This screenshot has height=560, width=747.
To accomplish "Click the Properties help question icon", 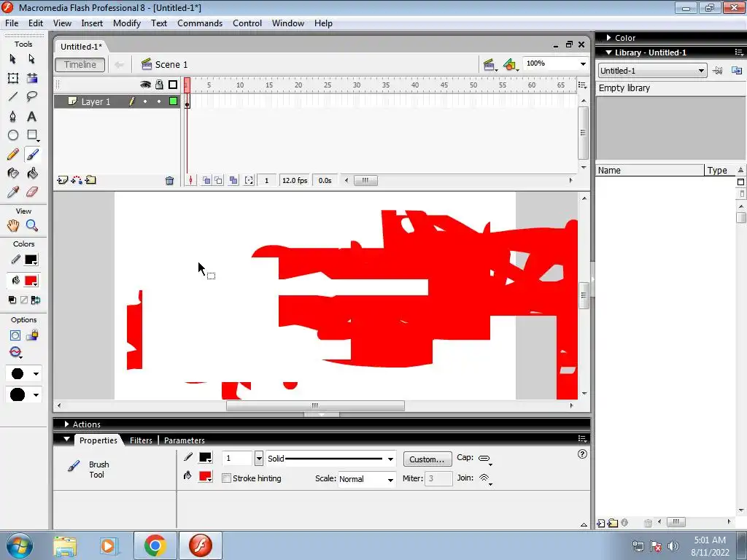I will pyautogui.click(x=582, y=454).
